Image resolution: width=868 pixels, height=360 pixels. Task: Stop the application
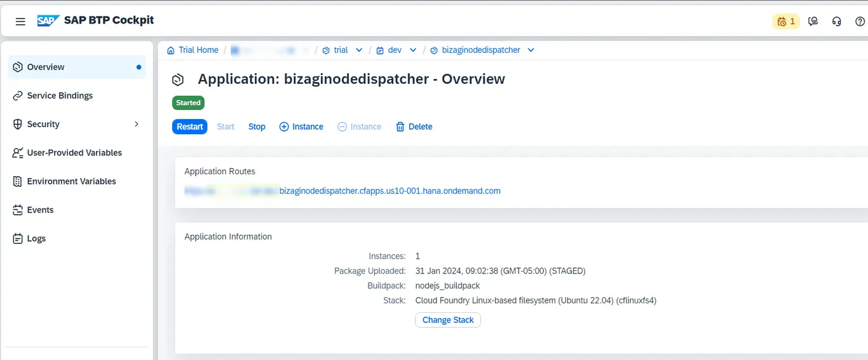(257, 127)
